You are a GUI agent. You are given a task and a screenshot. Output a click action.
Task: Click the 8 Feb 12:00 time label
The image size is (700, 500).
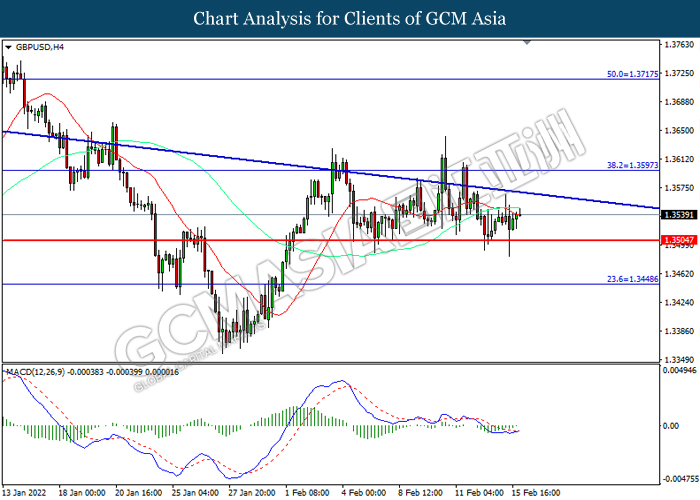tap(421, 493)
